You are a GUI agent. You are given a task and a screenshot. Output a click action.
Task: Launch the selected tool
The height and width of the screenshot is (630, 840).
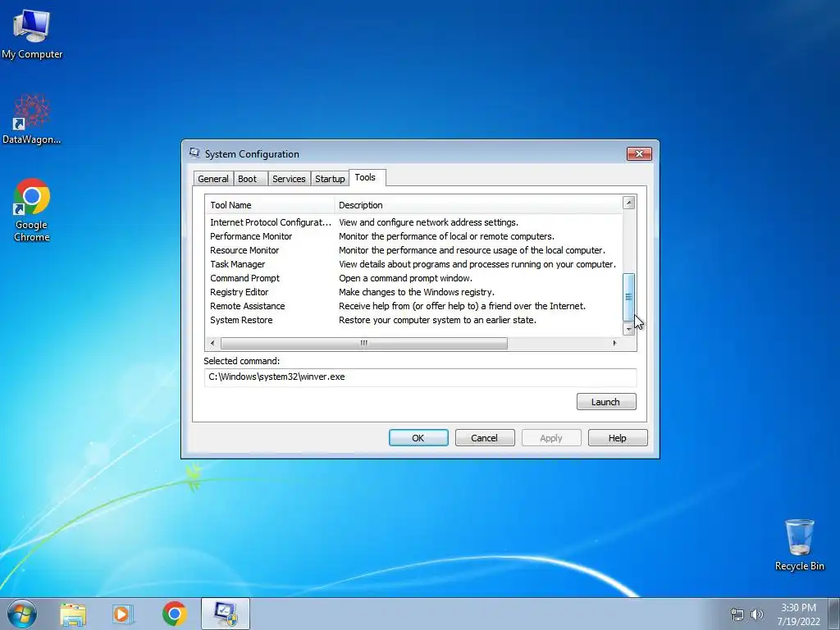tap(606, 402)
